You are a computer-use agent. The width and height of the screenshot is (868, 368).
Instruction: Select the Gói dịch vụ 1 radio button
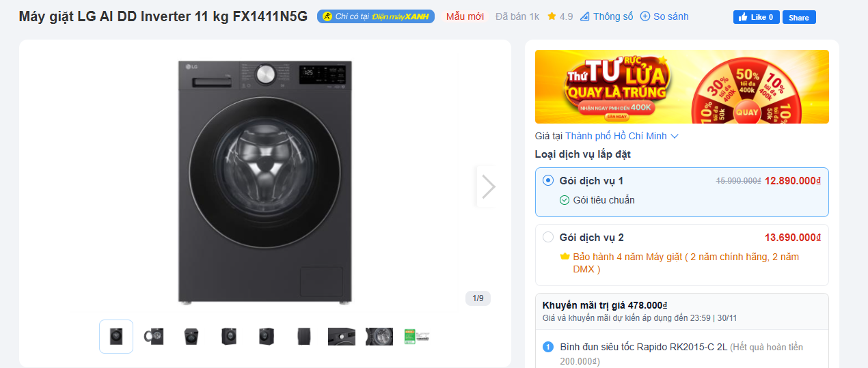pyautogui.click(x=548, y=181)
